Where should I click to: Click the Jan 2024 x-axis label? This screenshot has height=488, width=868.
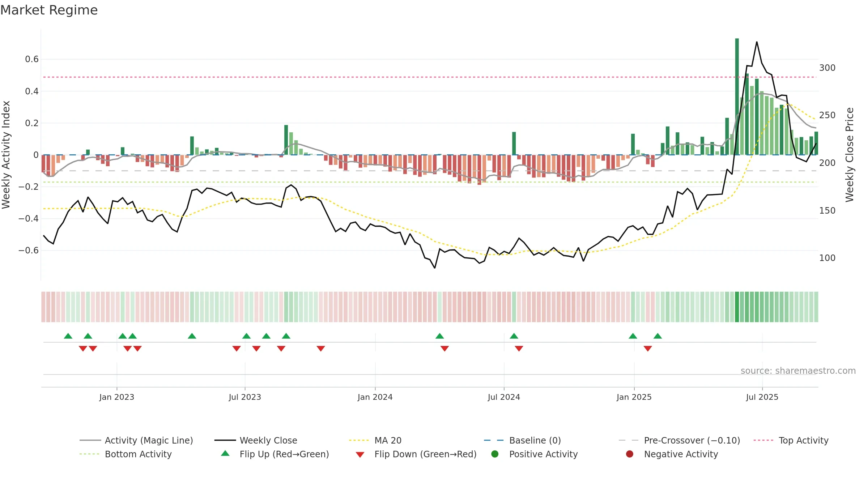[375, 397]
